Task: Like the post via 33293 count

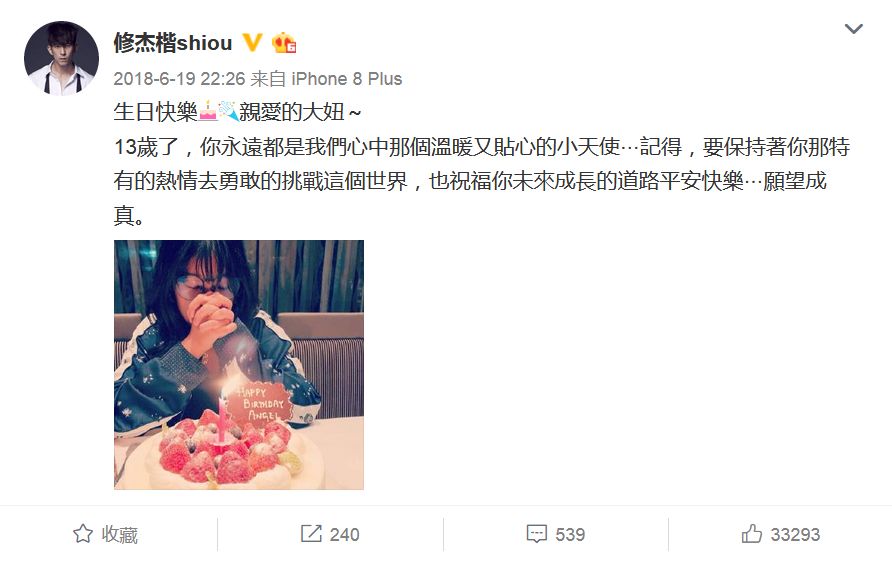Action: coord(795,534)
